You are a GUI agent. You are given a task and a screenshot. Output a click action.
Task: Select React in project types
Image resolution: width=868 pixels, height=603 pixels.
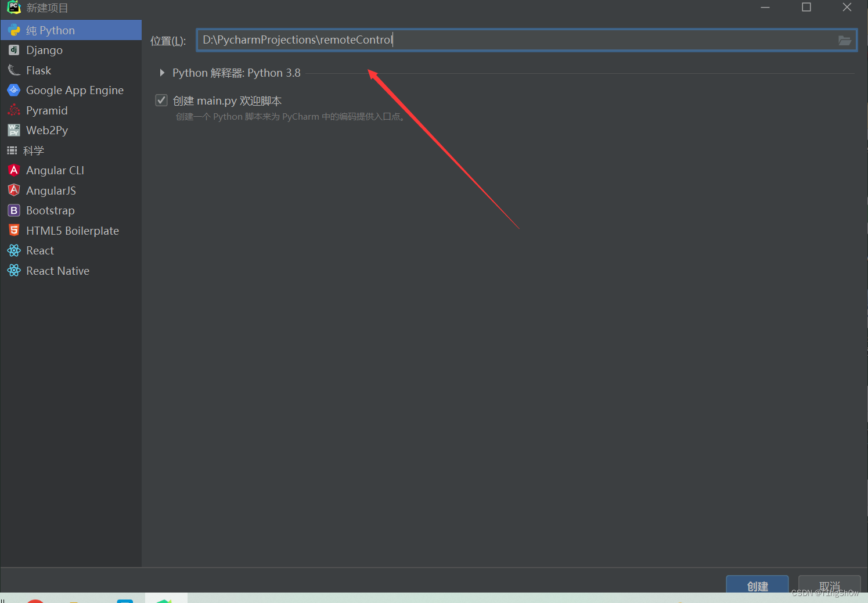point(40,250)
